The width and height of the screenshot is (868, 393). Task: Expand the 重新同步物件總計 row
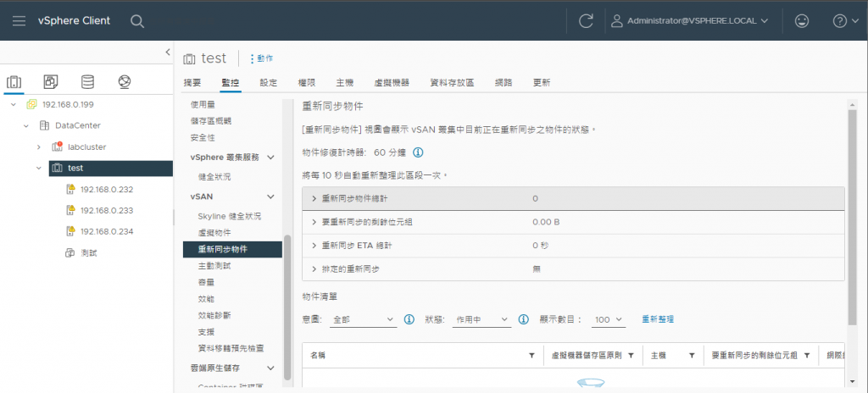pos(314,199)
